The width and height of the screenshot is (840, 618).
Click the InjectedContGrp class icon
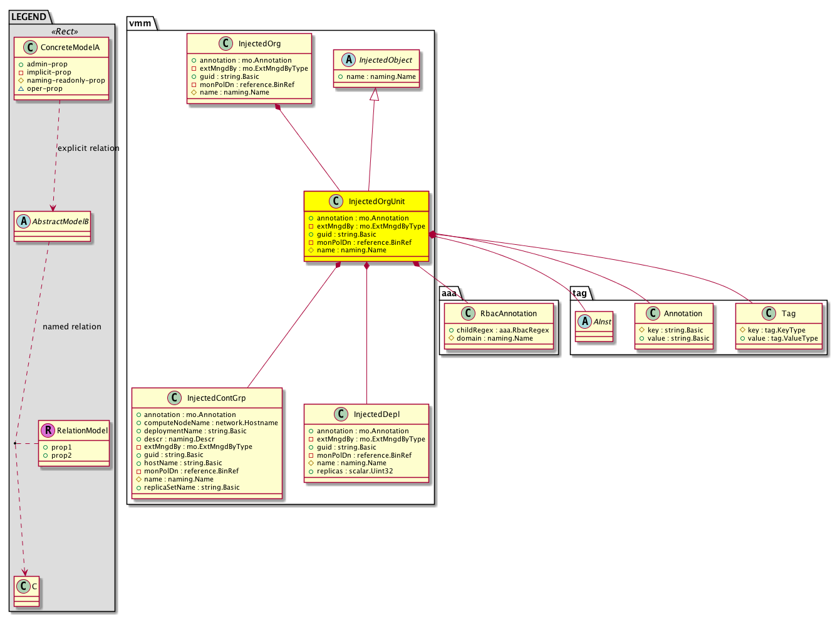tap(175, 398)
